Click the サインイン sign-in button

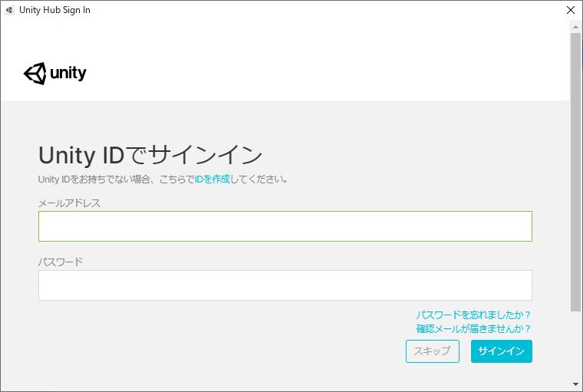click(501, 351)
